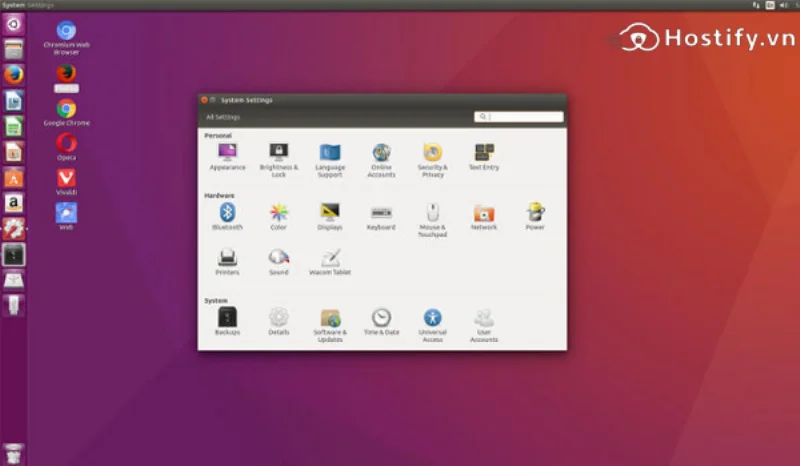Image resolution: width=800 pixels, height=466 pixels.
Task: Open Power settings
Action: 535,217
